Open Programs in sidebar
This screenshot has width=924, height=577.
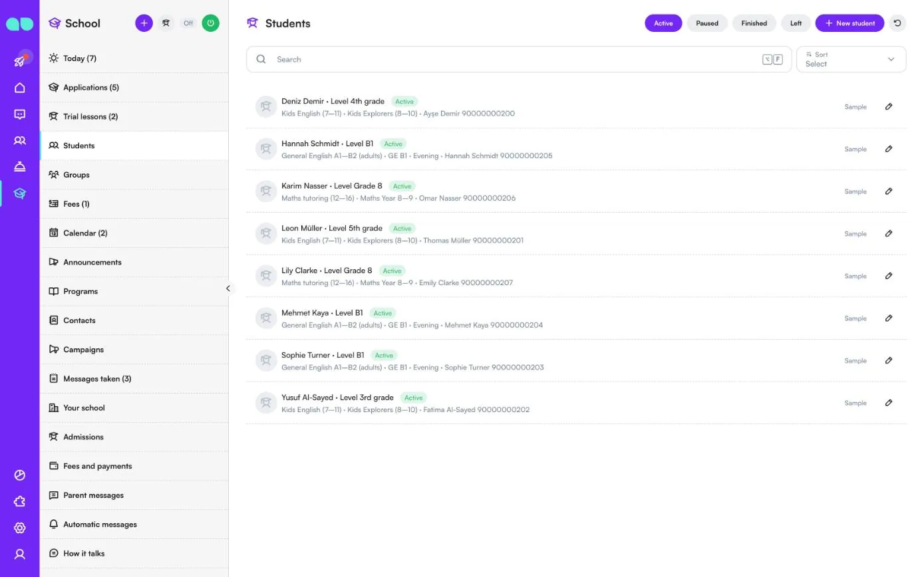pos(134,291)
